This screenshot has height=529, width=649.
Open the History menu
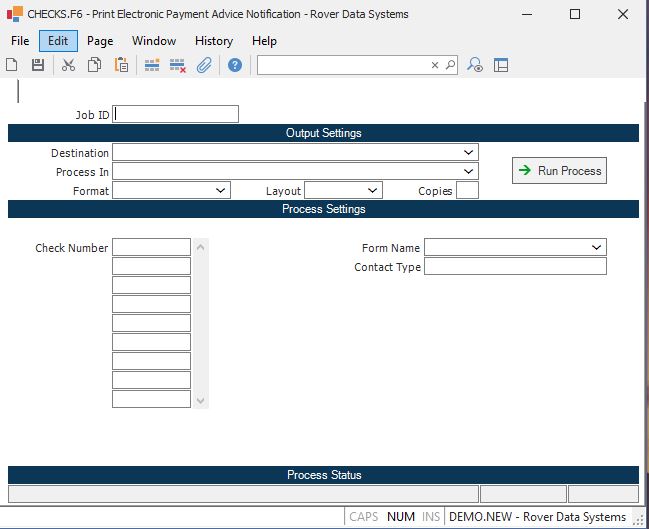(214, 41)
